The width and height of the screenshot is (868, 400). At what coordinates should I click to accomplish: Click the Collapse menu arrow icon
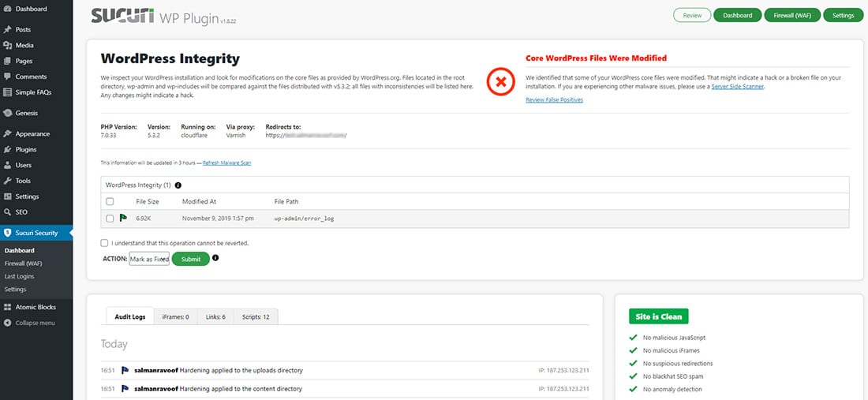(x=7, y=323)
